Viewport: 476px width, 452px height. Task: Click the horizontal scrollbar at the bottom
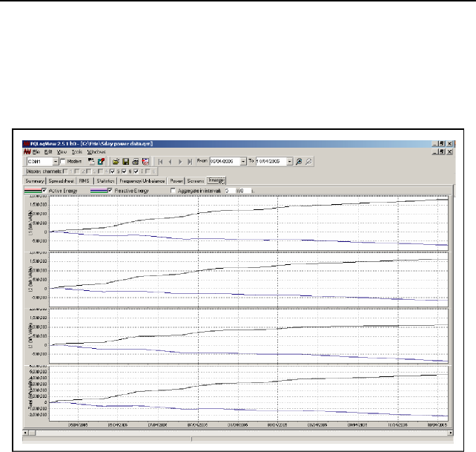pyautogui.click(x=236, y=431)
